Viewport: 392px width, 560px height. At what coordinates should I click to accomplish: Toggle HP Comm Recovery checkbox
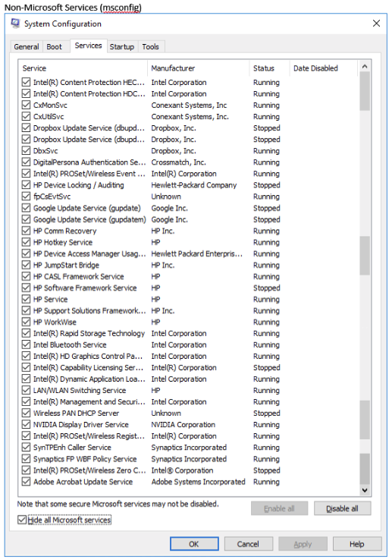(x=26, y=231)
